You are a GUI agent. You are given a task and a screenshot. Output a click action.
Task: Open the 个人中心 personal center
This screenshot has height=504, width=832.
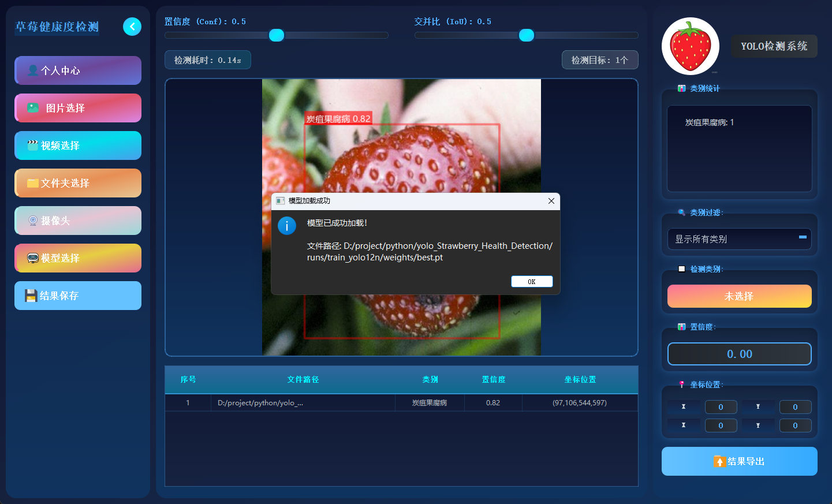coord(78,70)
